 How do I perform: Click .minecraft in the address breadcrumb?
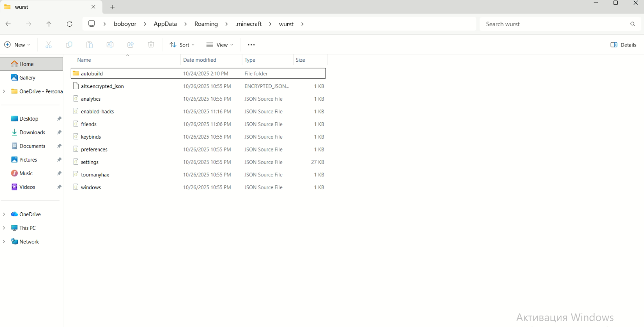pyautogui.click(x=248, y=24)
